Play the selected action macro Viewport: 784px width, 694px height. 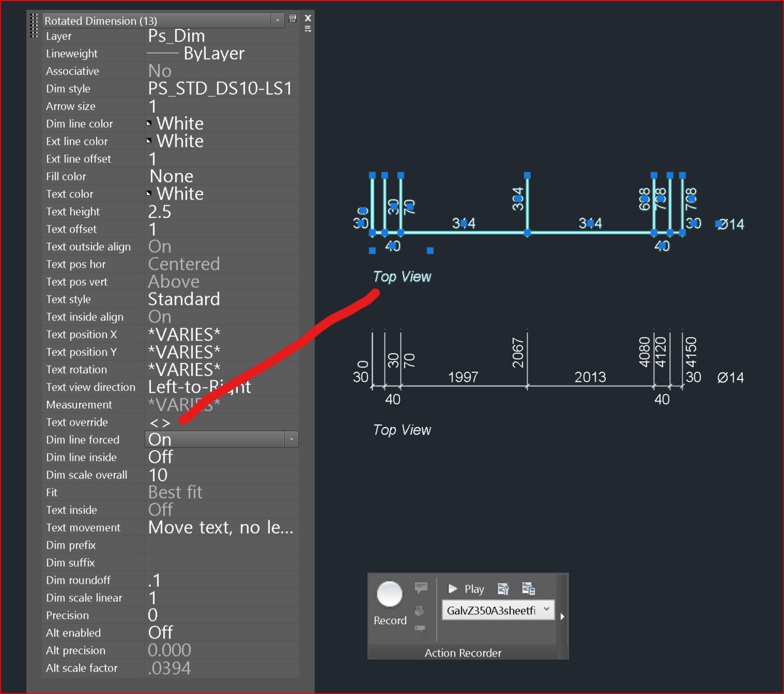click(x=466, y=589)
